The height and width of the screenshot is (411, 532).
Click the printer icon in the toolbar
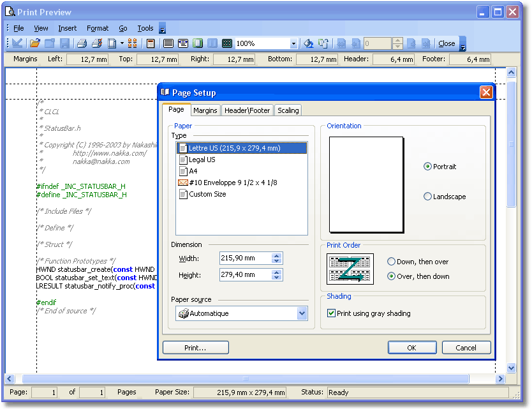[x=82, y=43]
